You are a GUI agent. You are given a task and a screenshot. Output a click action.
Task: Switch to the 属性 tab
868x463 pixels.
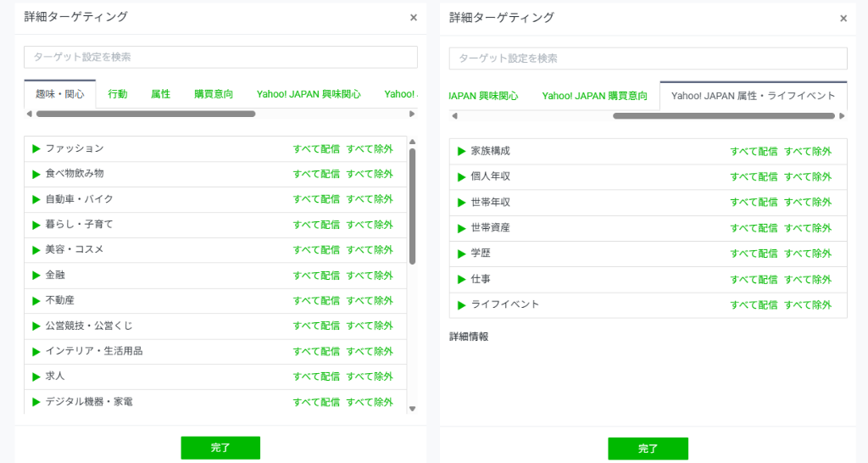[160, 94]
